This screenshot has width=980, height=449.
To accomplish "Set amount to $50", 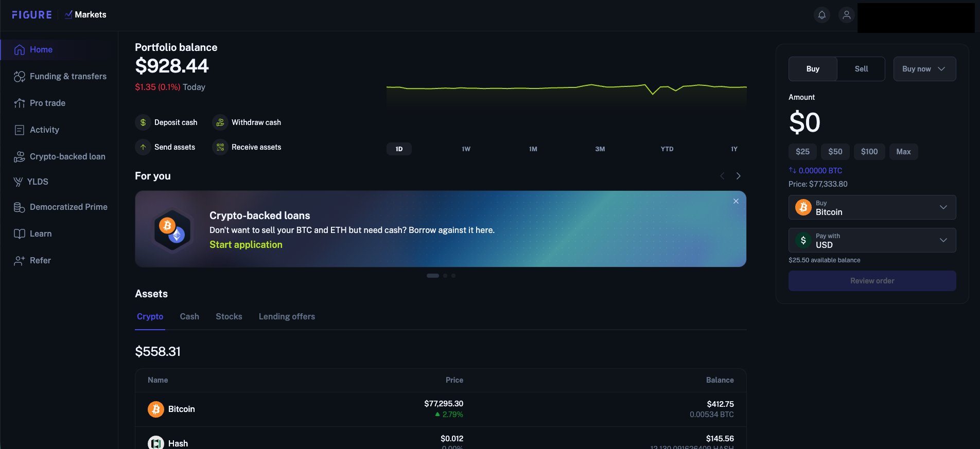I will tap(835, 152).
